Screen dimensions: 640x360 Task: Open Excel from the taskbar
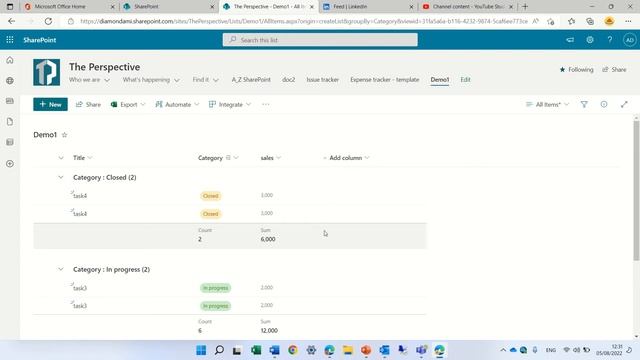click(256, 350)
